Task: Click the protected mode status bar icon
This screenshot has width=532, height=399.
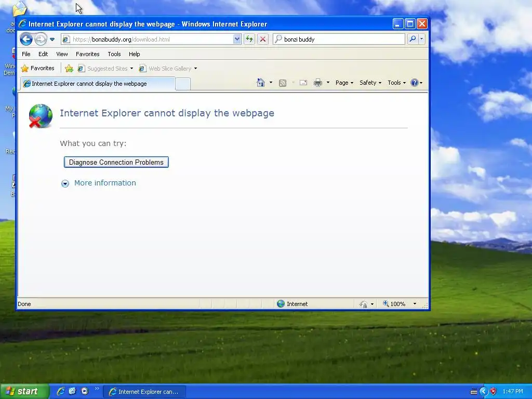Action: (363, 304)
